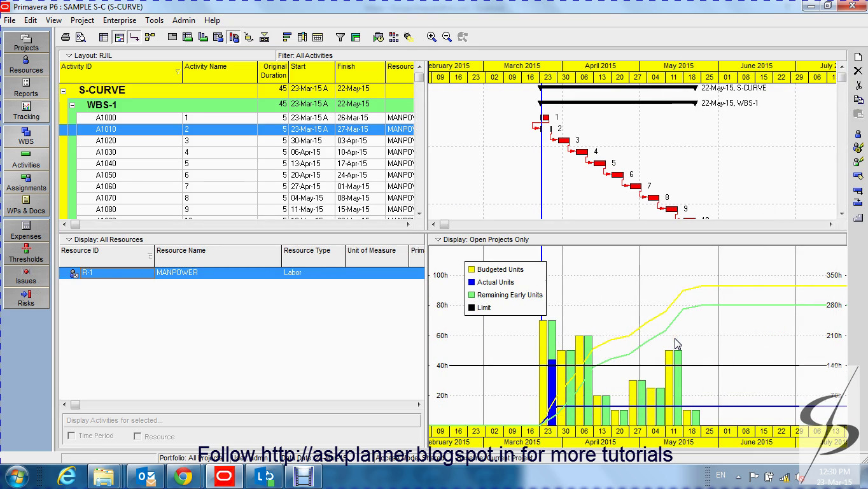Image resolution: width=868 pixels, height=489 pixels.
Task: Click the yellow Budgeted Units color swatch
Action: tap(472, 269)
